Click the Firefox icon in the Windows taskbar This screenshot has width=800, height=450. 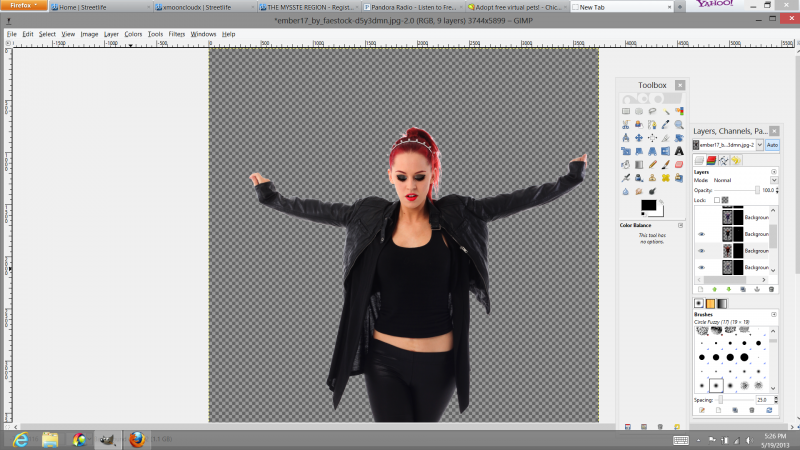pyautogui.click(x=137, y=439)
